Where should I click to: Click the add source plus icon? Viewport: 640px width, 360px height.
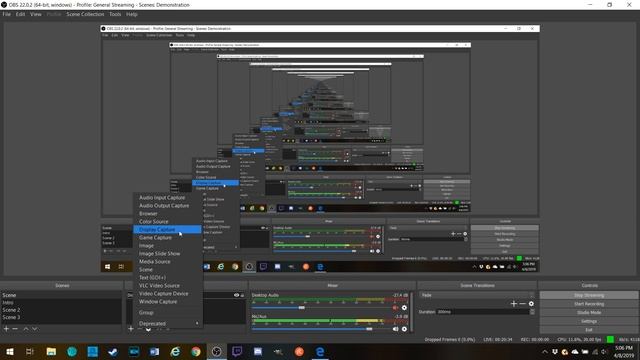coord(131,329)
